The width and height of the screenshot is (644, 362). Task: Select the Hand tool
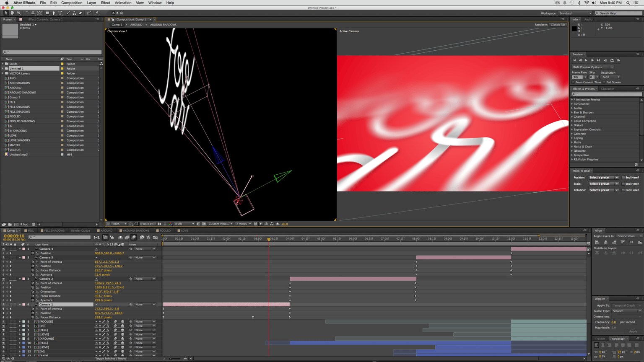coord(12,13)
